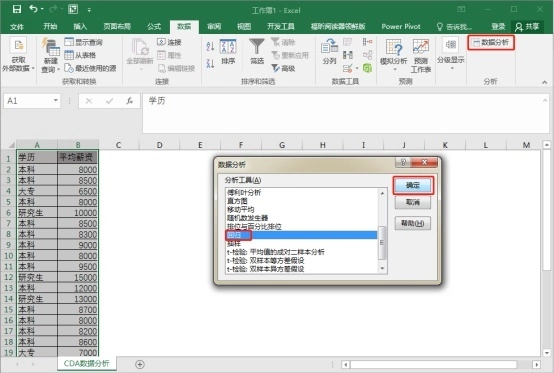Switch to the 开发工具 tab
Image resolution: width=554 pixels, height=373 pixels.
281,26
